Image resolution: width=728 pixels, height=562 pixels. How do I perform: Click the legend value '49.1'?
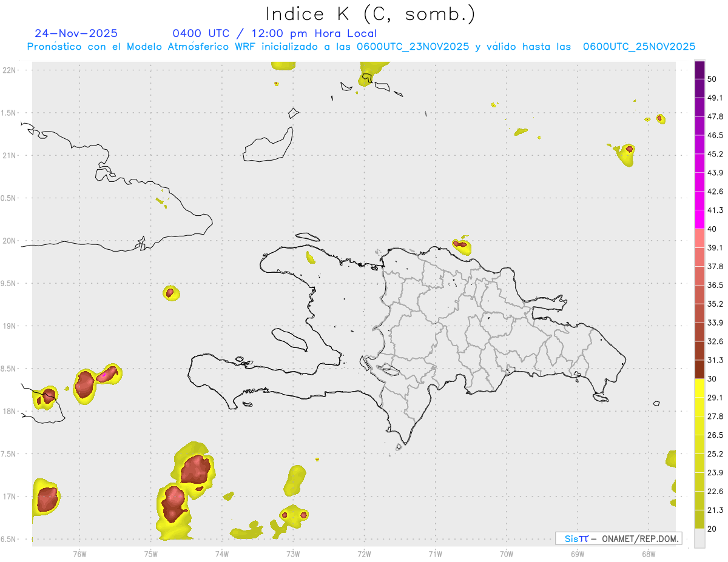715,98
